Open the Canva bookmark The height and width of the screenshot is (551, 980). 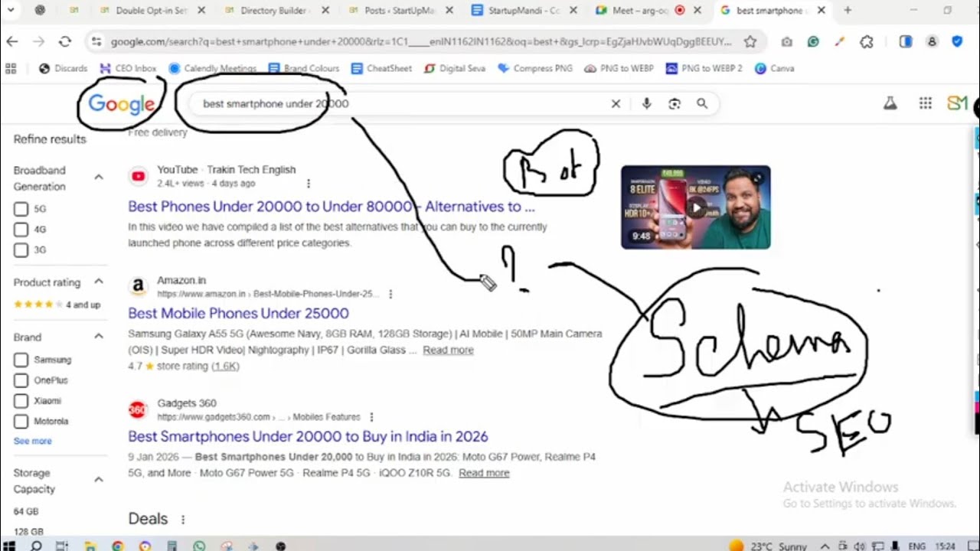774,68
